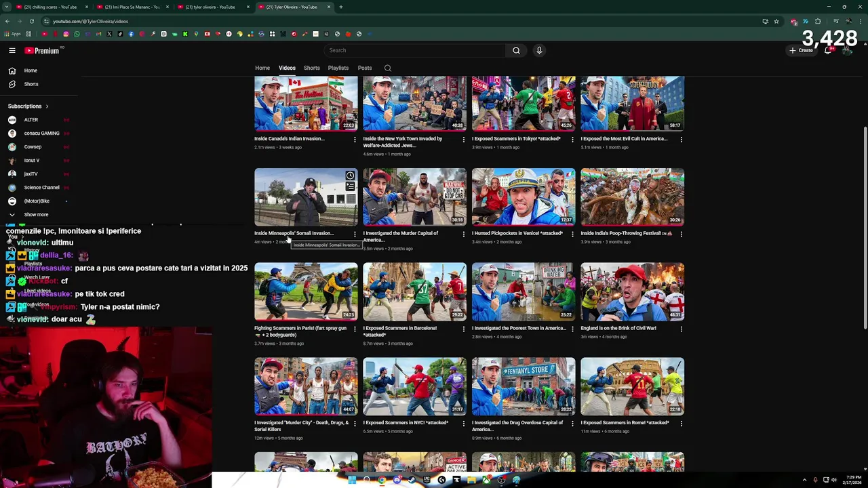The width and height of the screenshot is (868, 488).
Task: Open FENTANYL STORE Drug Overdose Capital thumbnail
Action: 524,386
